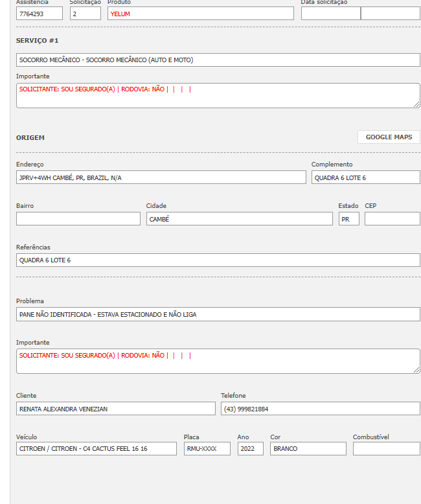Click the Importante textarea under Serviço #1
The image size is (421, 504).
(x=218, y=95)
